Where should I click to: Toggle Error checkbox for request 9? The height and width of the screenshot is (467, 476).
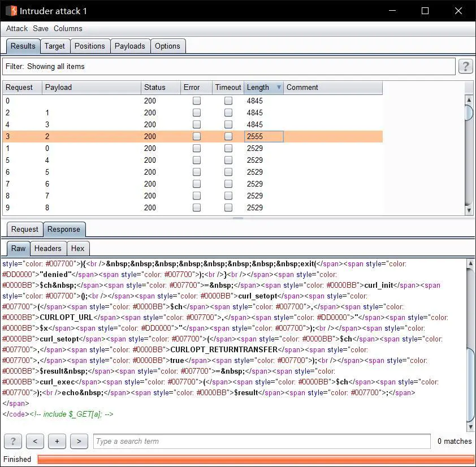[196, 207]
